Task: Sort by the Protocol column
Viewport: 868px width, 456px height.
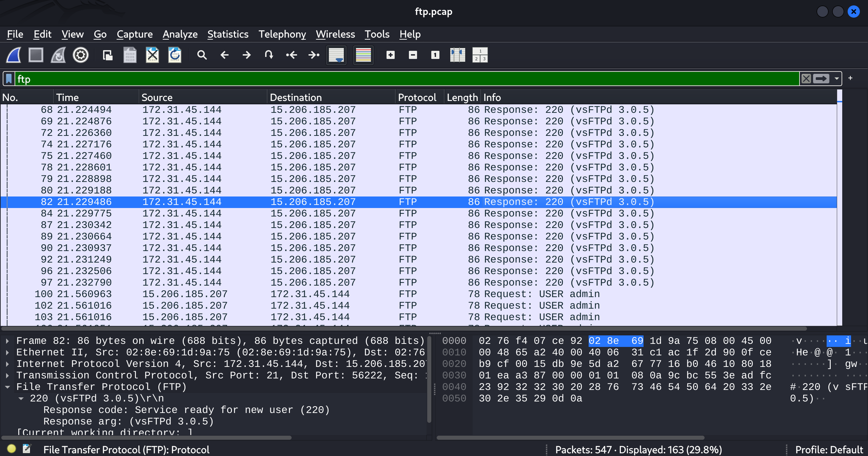Action: [x=420, y=98]
